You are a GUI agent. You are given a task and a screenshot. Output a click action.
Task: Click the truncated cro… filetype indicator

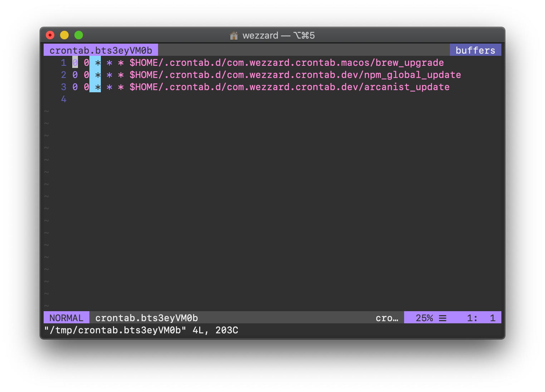pyautogui.click(x=387, y=318)
